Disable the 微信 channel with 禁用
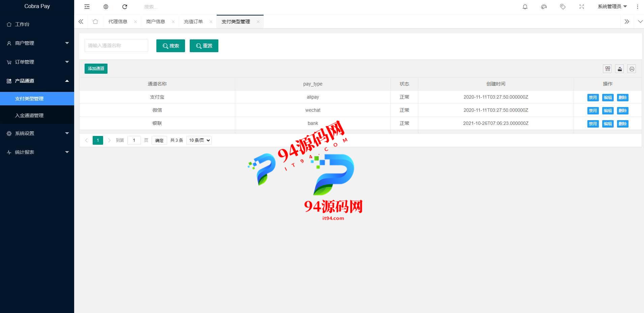Screen dimensions: 644x313 593,111
